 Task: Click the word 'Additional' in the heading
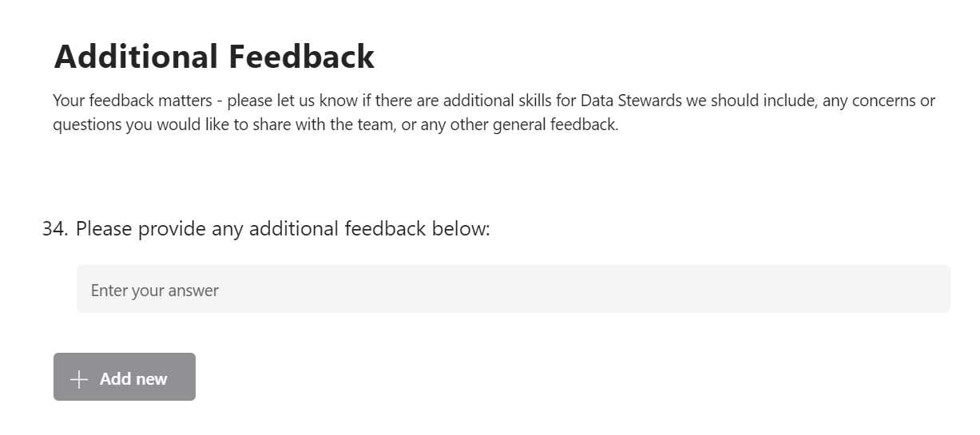[136, 57]
